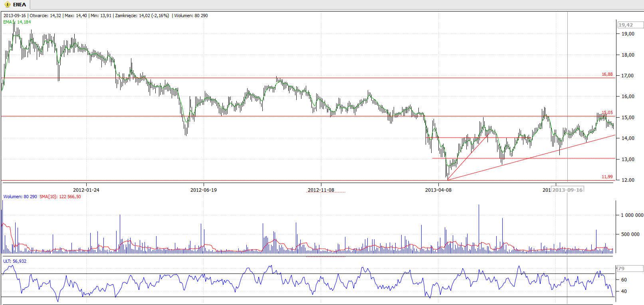Select the ENEA chart tab
Screen dimensions: 644x305
point(15,5)
